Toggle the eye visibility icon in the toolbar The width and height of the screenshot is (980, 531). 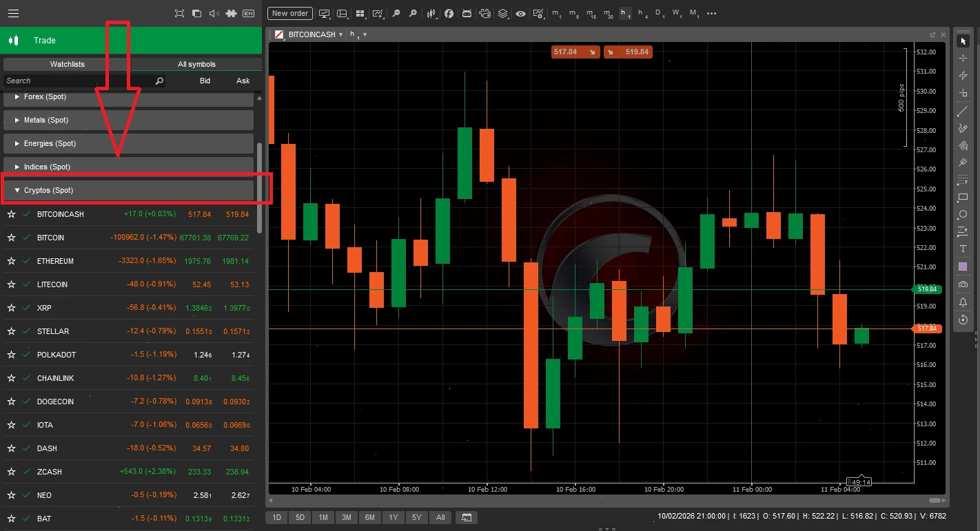point(520,13)
